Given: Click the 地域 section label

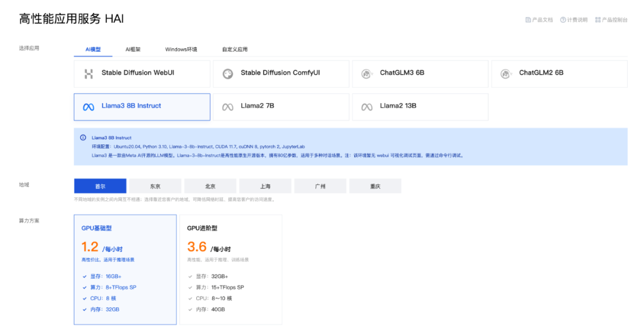Looking at the screenshot, I should (x=24, y=184).
